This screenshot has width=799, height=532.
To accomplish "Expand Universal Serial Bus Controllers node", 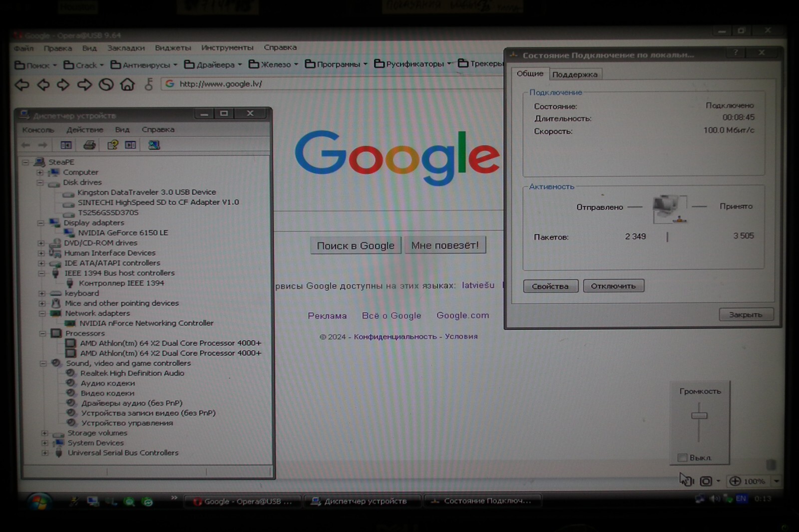I will coord(45,453).
